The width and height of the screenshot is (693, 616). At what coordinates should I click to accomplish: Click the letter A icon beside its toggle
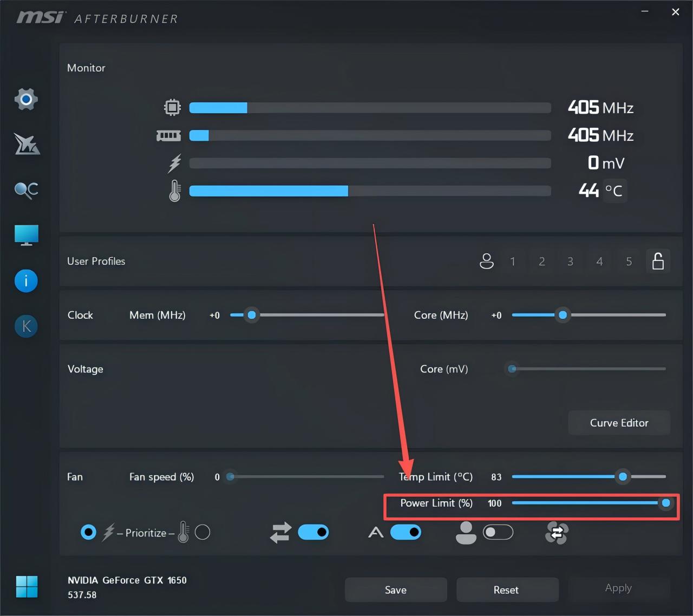(x=376, y=533)
